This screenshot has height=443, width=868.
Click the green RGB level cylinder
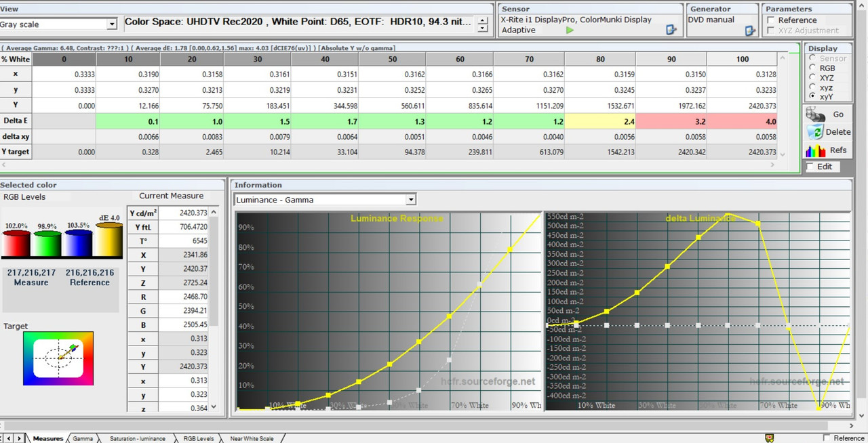click(x=47, y=245)
